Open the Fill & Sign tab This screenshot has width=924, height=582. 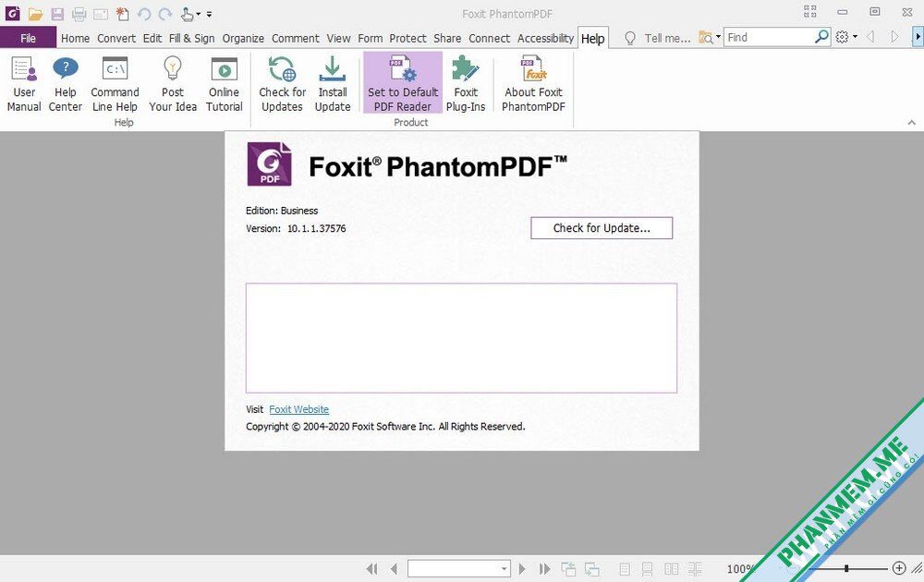tap(191, 38)
